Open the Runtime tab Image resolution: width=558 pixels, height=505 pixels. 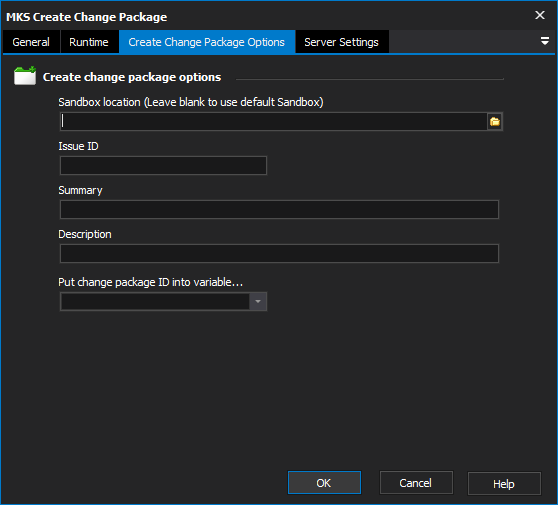point(89,42)
